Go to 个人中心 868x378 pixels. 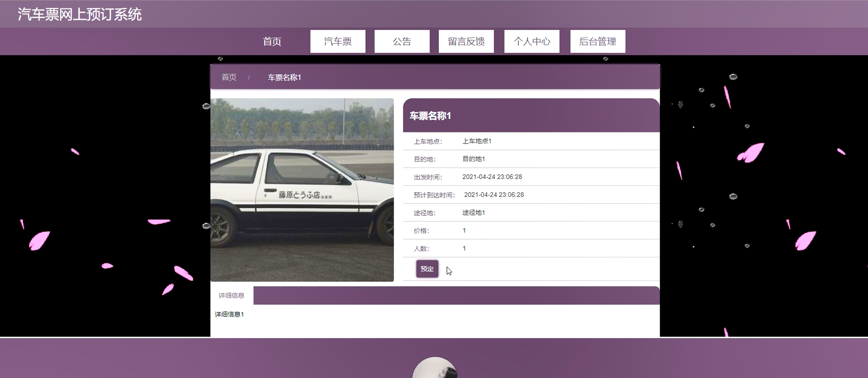(x=532, y=41)
